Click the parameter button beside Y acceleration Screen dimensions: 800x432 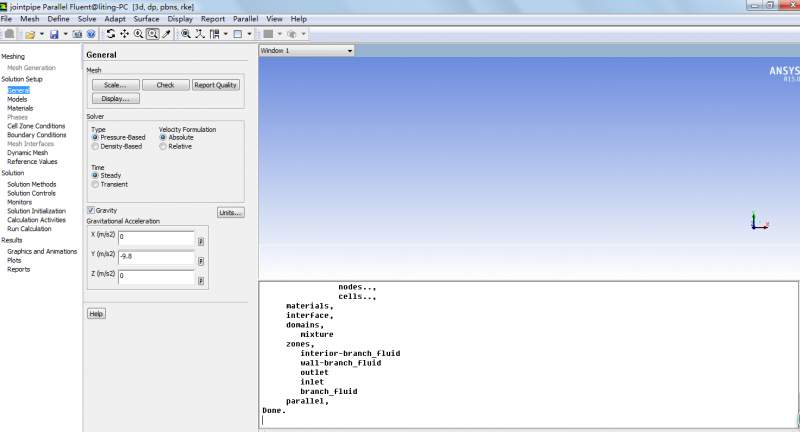coord(201,261)
